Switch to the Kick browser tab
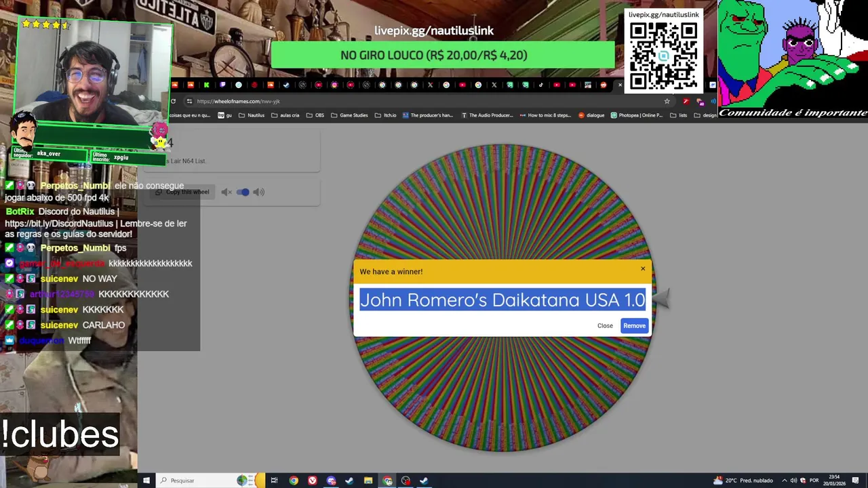Viewport: 868px width, 488px height. tap(207, 85)
